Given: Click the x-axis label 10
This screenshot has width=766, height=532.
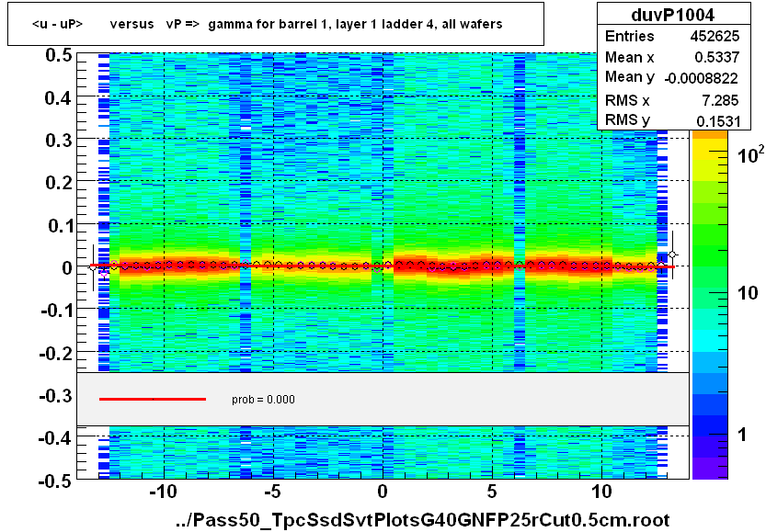Looking at the screenshot, I should click(601, 492).
